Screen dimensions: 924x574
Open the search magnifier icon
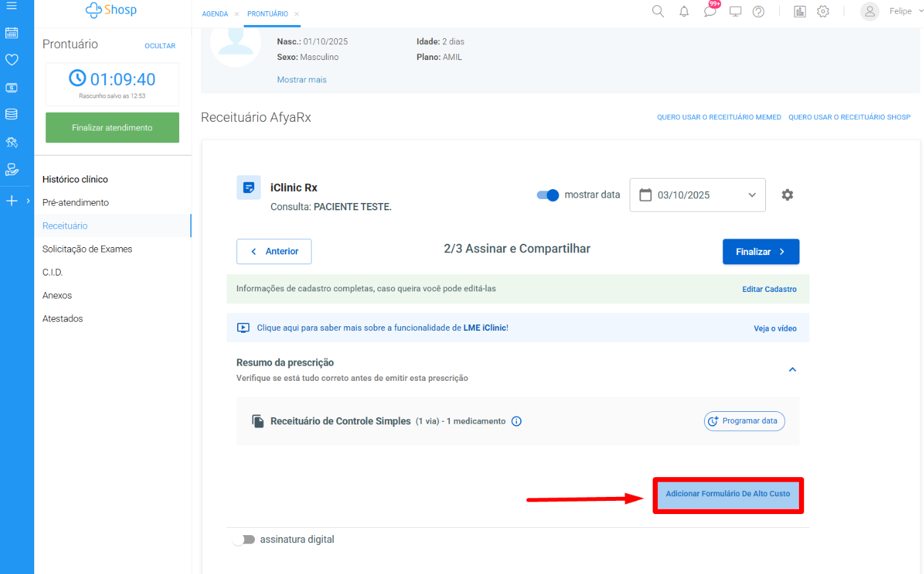tap(657, 11)
